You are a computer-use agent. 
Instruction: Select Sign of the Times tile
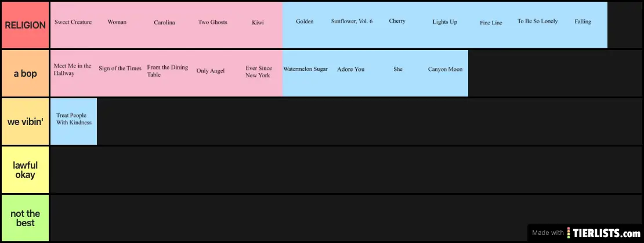[120, 73]
